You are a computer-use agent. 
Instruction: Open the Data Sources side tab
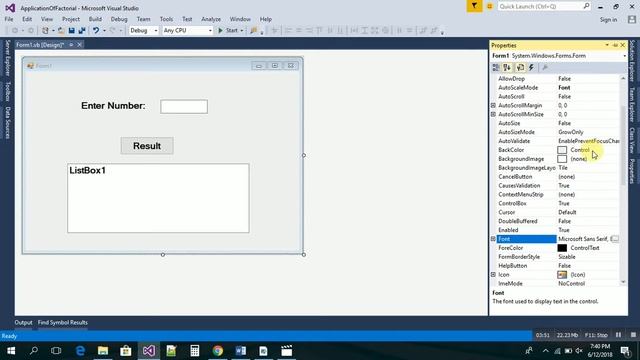[7, 122]
